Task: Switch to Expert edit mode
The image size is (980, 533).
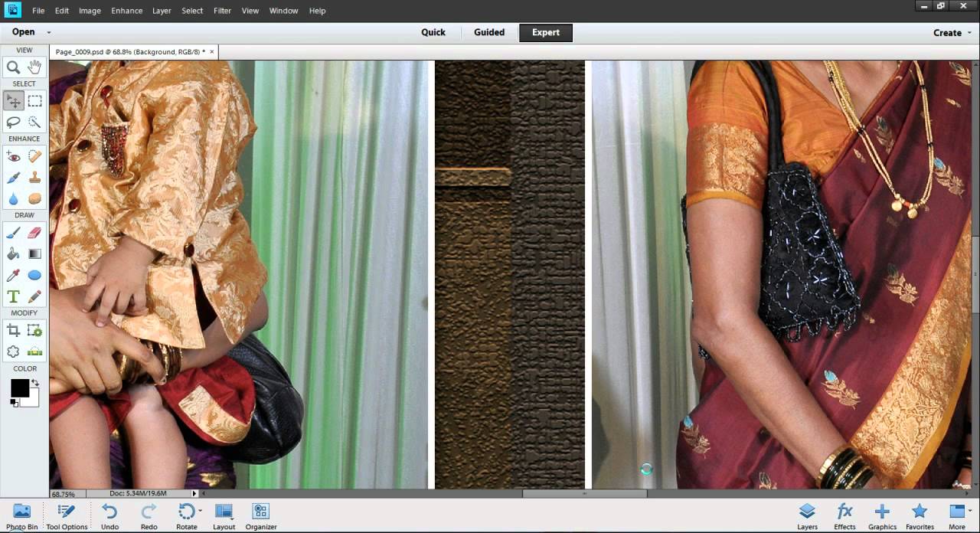Action: (x=546, y=32)
